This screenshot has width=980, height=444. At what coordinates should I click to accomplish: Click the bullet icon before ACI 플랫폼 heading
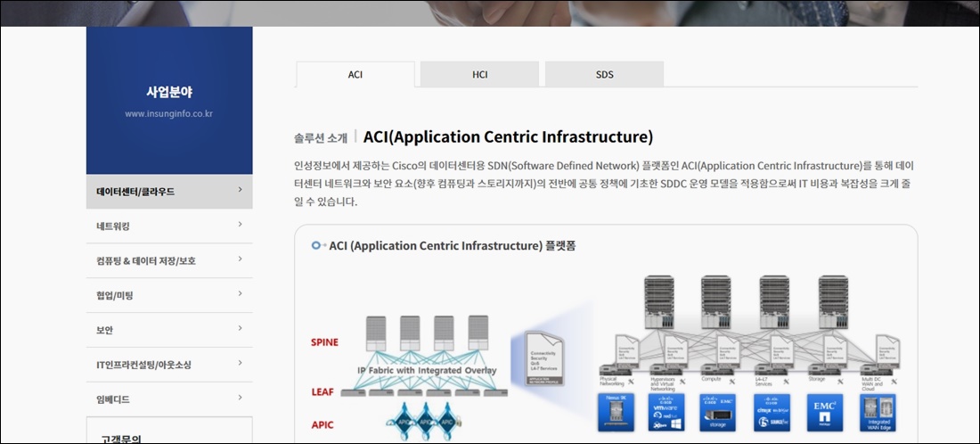pyautogui.click(x=318, y=246)
